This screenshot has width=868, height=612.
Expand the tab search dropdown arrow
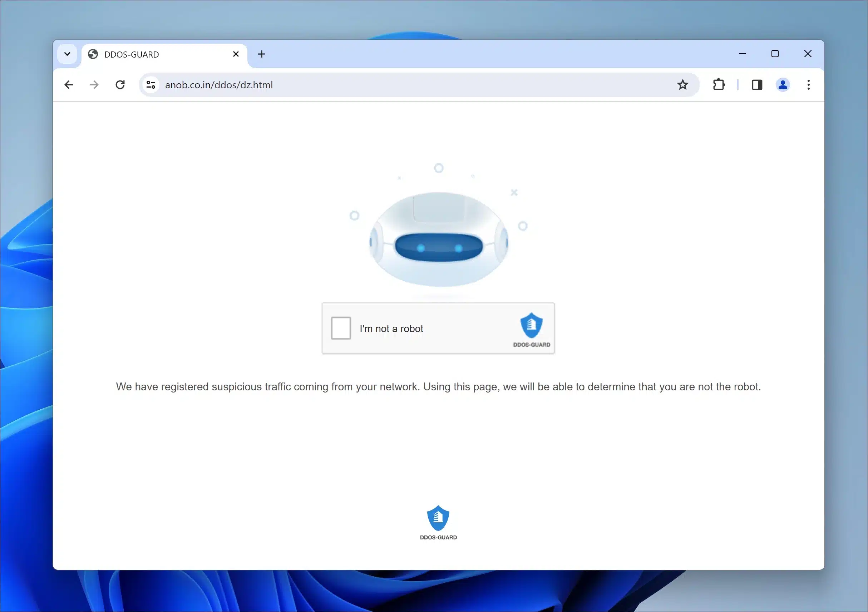(67, 54)
